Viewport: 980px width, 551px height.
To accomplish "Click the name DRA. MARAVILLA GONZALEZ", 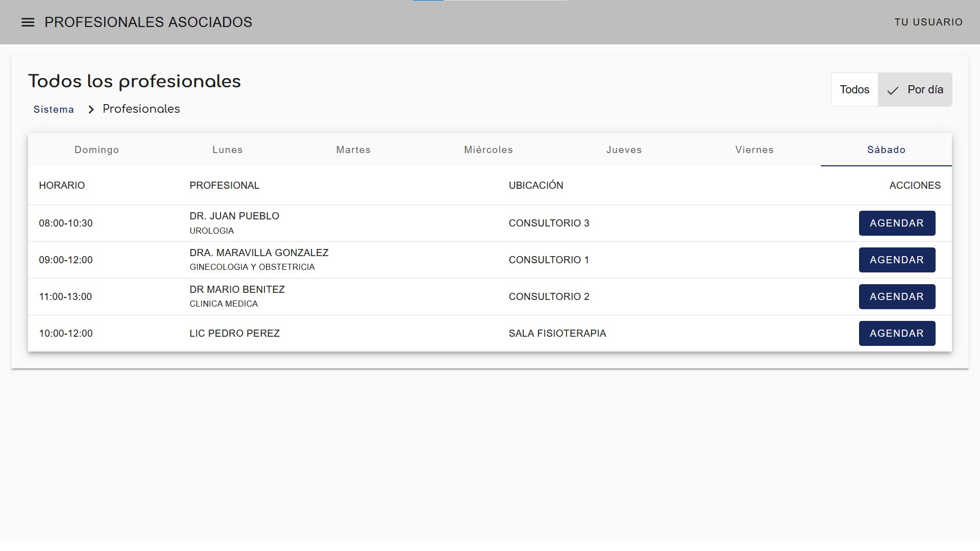I will click(259, 253).
